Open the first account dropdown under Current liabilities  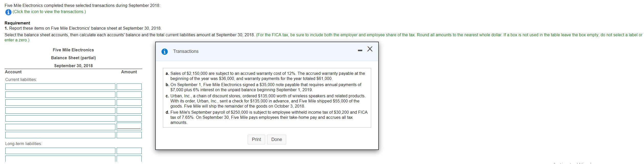pyautogui.click(x=60, y=87)
